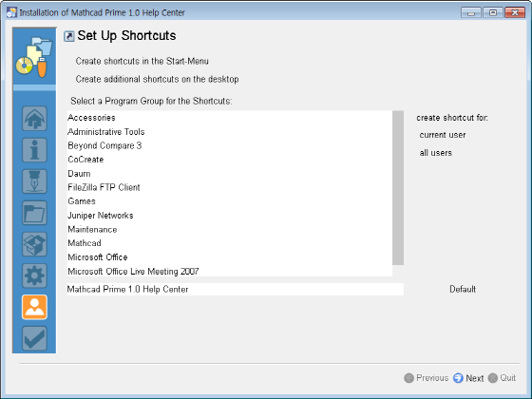Click the Next arrow icon
The height and width of the screenshot is (399, 532).
pos(458,378)
